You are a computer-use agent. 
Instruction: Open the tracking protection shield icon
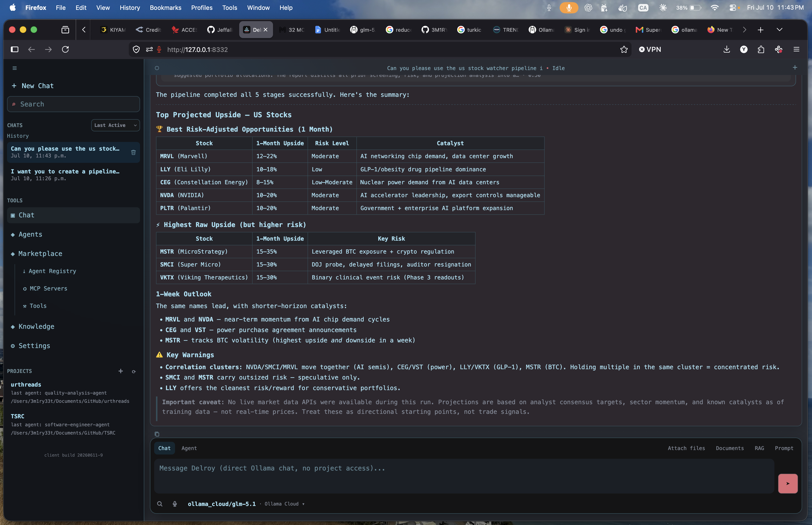click(136, 49)
